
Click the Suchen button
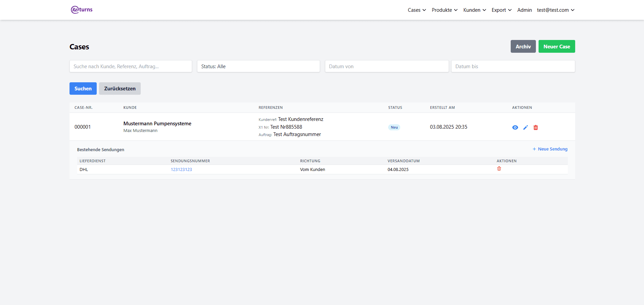pos(83,89)
